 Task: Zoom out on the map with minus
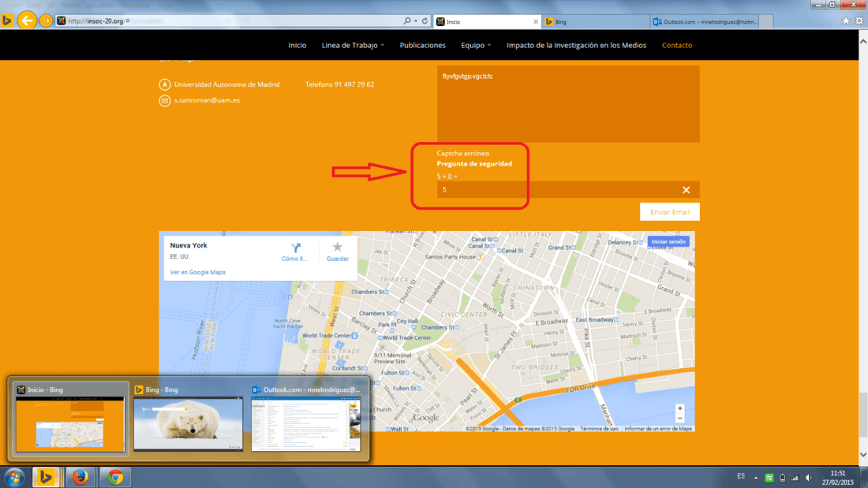[679, 419]
